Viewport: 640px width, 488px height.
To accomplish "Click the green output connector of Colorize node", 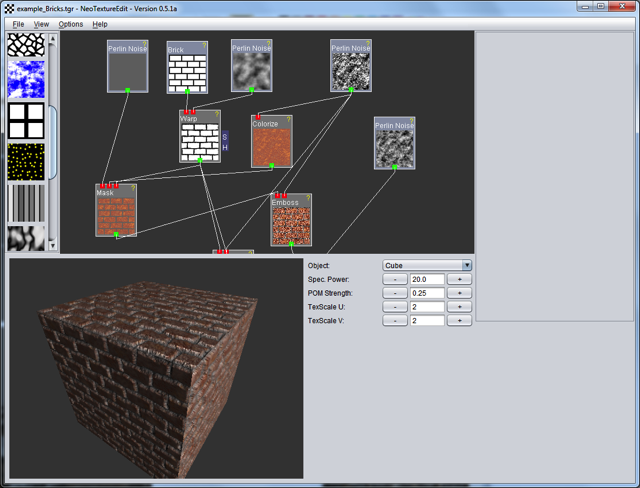I will pos(272,165).
